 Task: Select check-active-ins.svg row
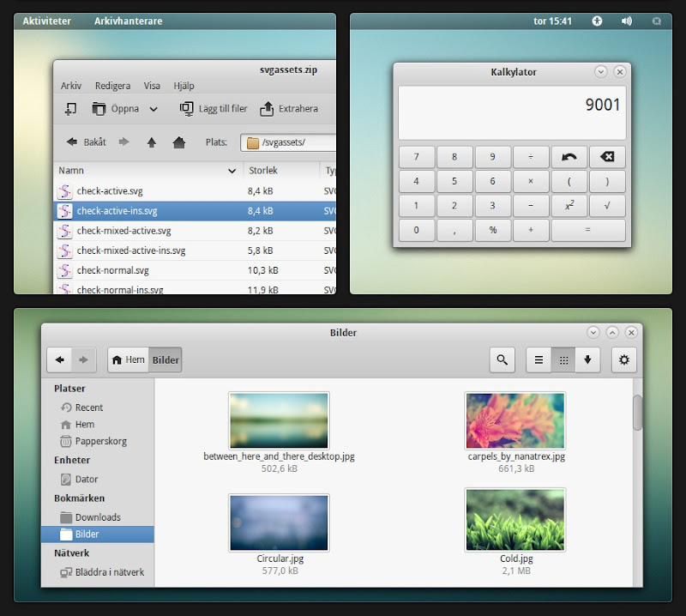point(195,211)
